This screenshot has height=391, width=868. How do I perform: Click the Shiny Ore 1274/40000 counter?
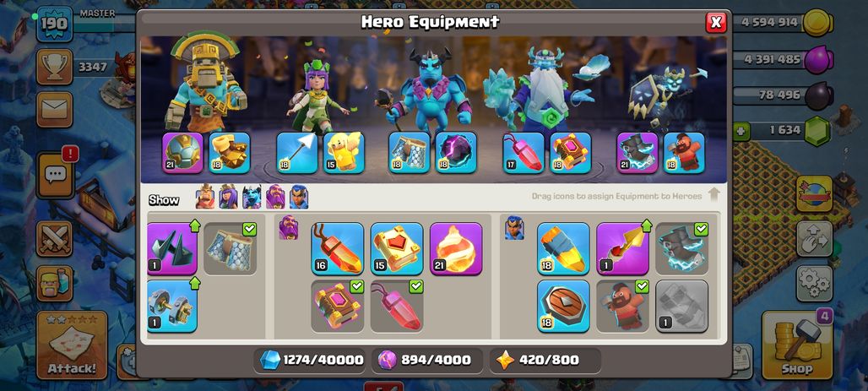312,360
